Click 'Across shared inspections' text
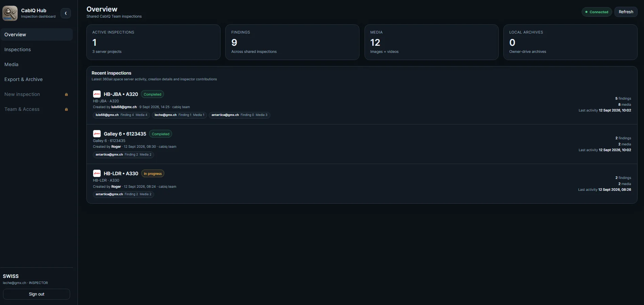The height and width of the screenshot is (305, 644). point(254,52)
